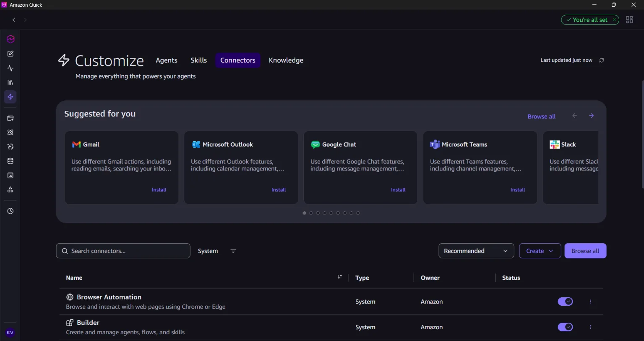Select the lightning bolt Customize sidebar icon
The height and width of the screenshot is (341, 644).
click(10, 97)
